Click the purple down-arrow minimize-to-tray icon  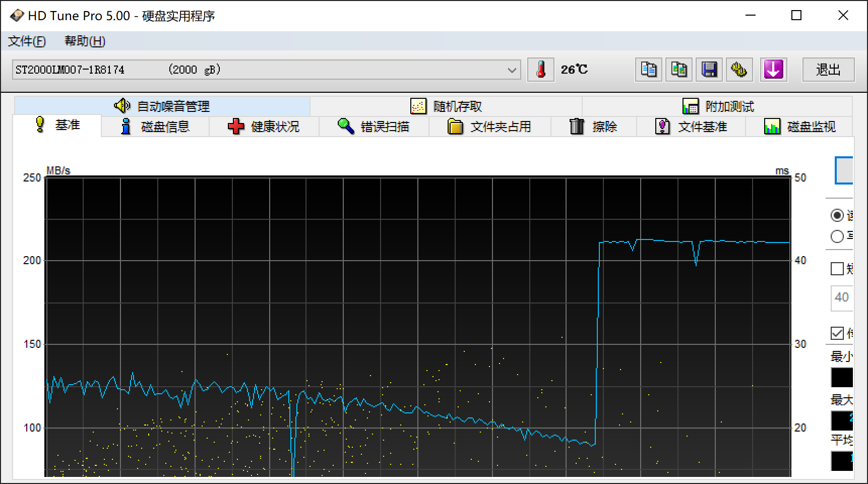[773, 70]
